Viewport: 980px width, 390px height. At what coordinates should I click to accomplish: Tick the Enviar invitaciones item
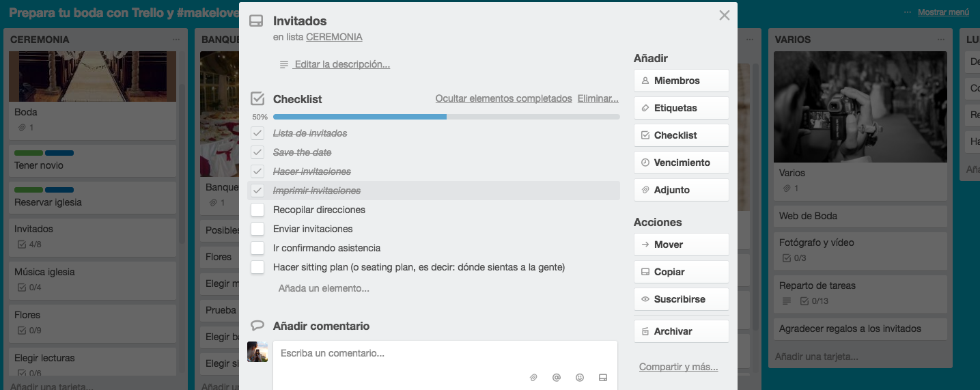[x=257, y=229]
